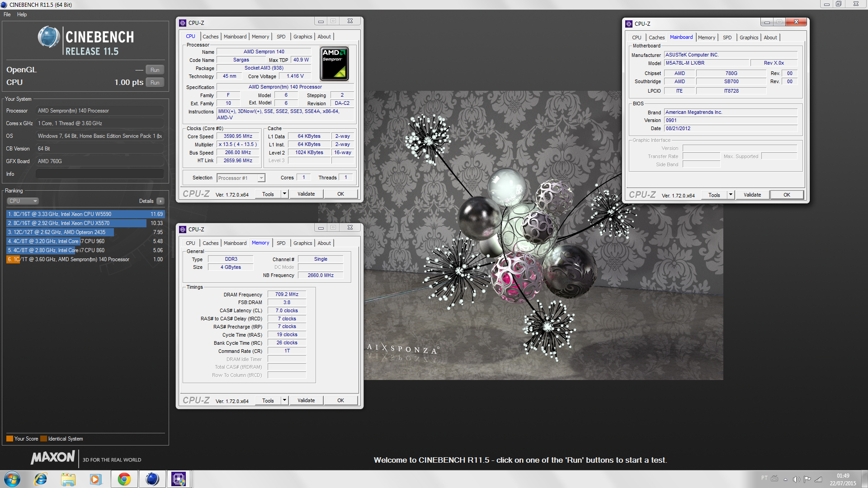The image size is (868, 488).
Task: Open the File menu in Cinebench
Action: tap(7, 14)
